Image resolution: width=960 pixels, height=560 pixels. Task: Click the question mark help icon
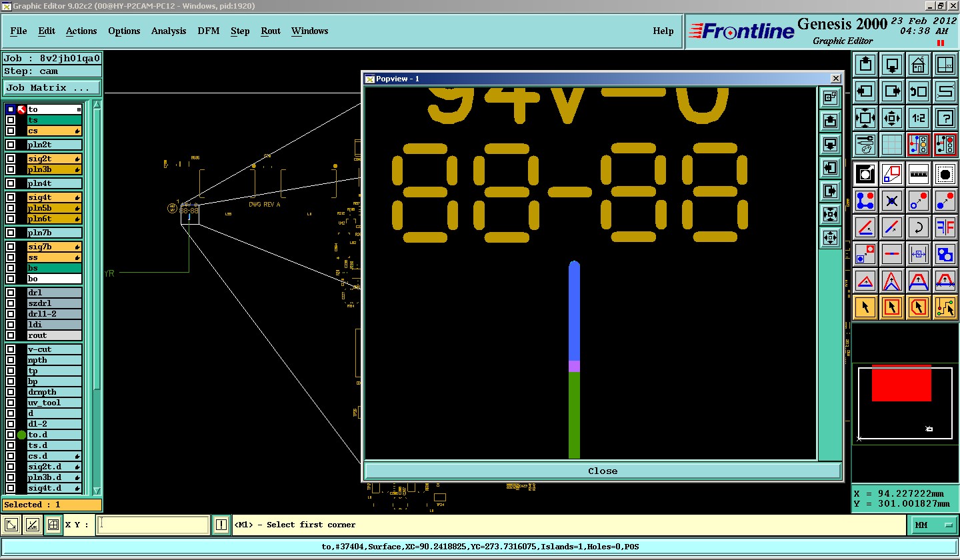tap(945, 118)
